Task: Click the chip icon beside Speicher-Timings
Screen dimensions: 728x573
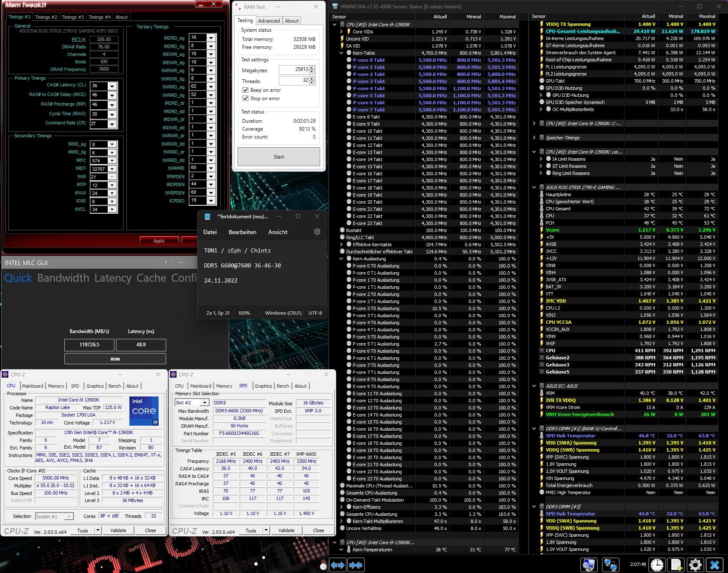Action: tap(542, 138)
